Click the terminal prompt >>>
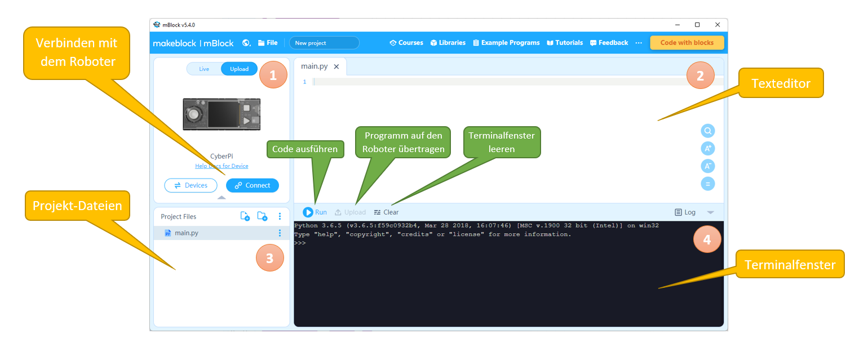Screen dimensions: 868x356 [300, 243]
